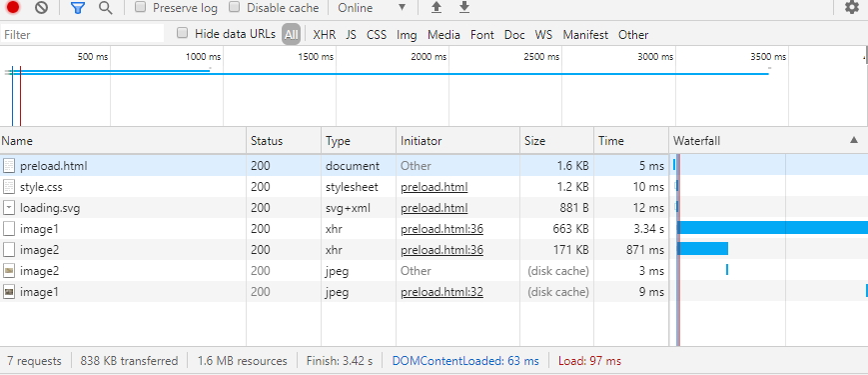Viewport: 868px width, 375px height.
Task: Focus the Filter text field
Action: 83,34
